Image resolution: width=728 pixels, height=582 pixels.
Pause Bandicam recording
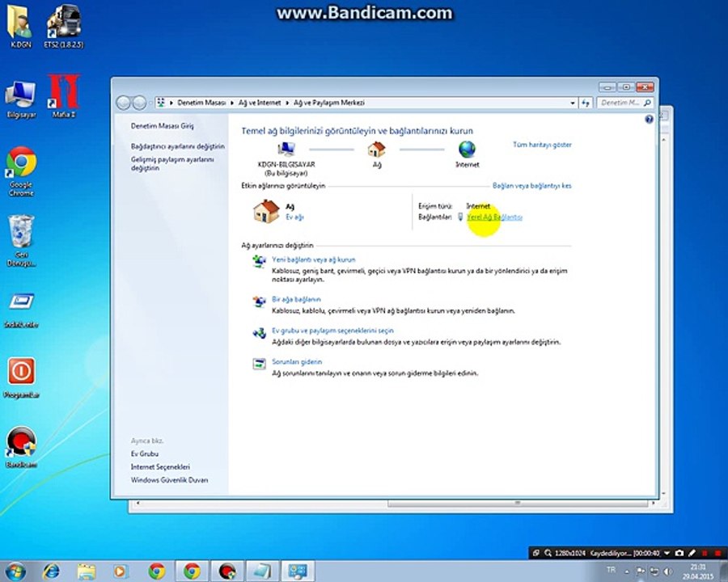point(705,553)
